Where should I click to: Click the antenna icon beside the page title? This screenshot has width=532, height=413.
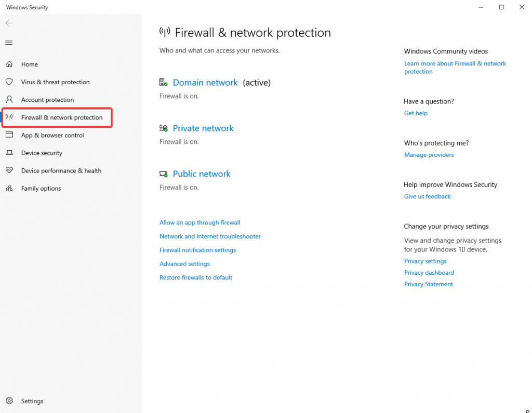pos(165,32)
